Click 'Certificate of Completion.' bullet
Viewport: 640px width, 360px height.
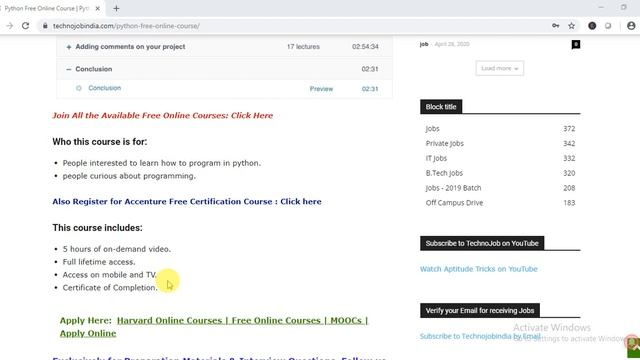point(110,288)
